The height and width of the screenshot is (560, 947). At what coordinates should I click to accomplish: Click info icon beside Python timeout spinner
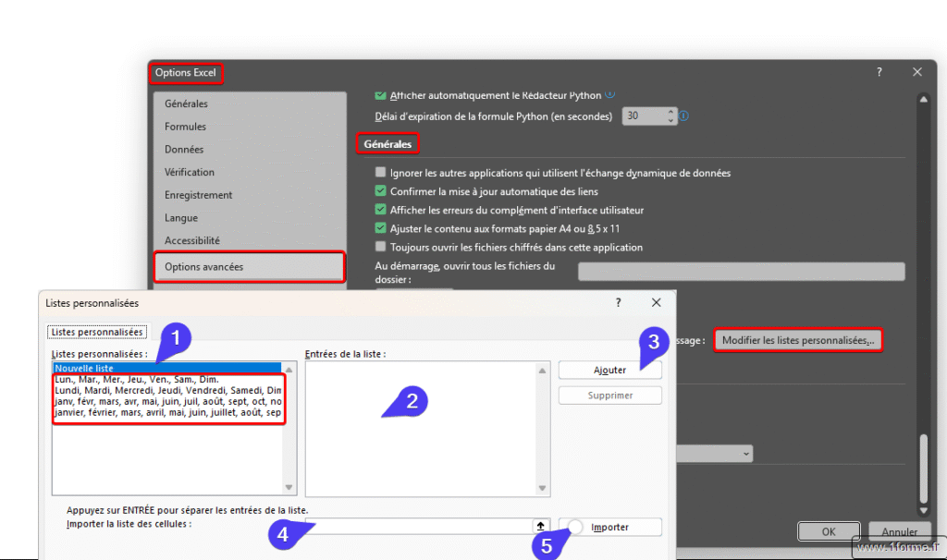[684, 116]
